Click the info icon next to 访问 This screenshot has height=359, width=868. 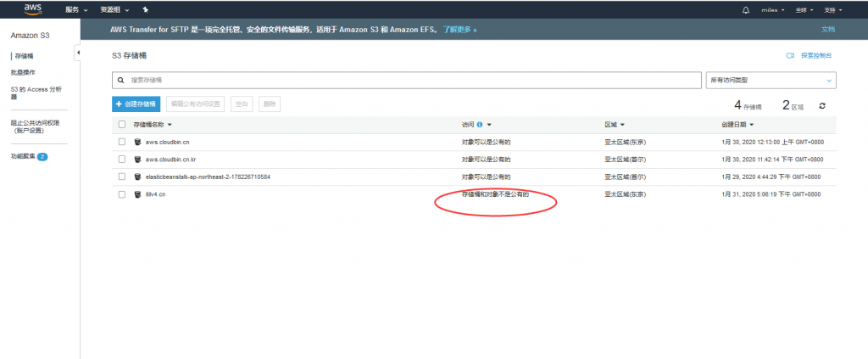480,125
